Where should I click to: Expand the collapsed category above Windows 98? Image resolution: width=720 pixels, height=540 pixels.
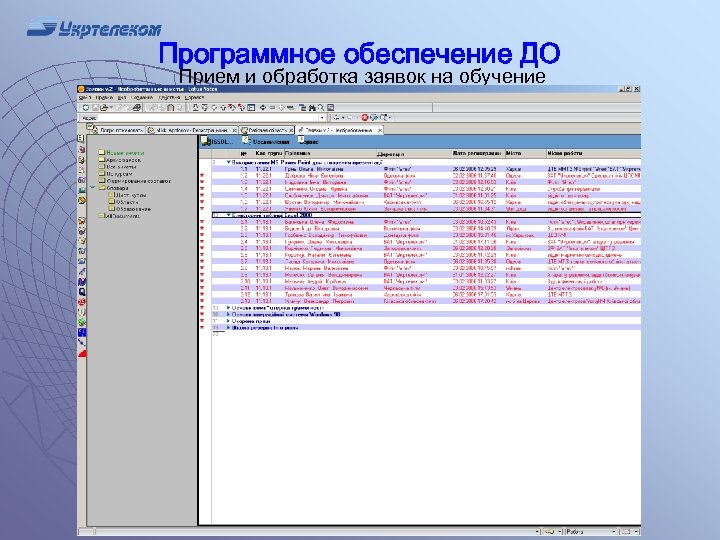pos(228,308)
